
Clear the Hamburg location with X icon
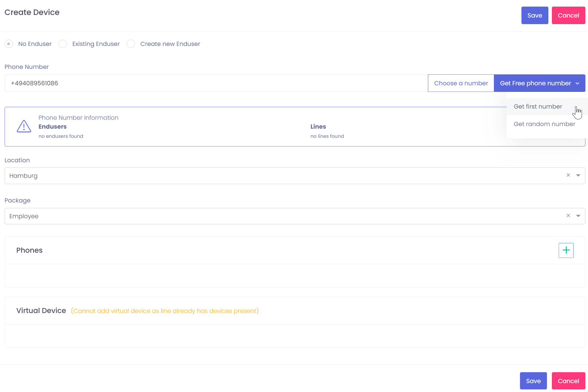[x=568, y=175]
